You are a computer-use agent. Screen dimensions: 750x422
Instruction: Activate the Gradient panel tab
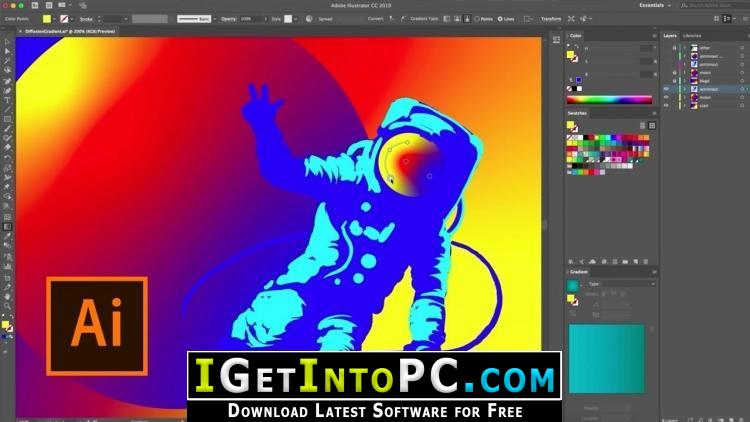tap(578, 272)
